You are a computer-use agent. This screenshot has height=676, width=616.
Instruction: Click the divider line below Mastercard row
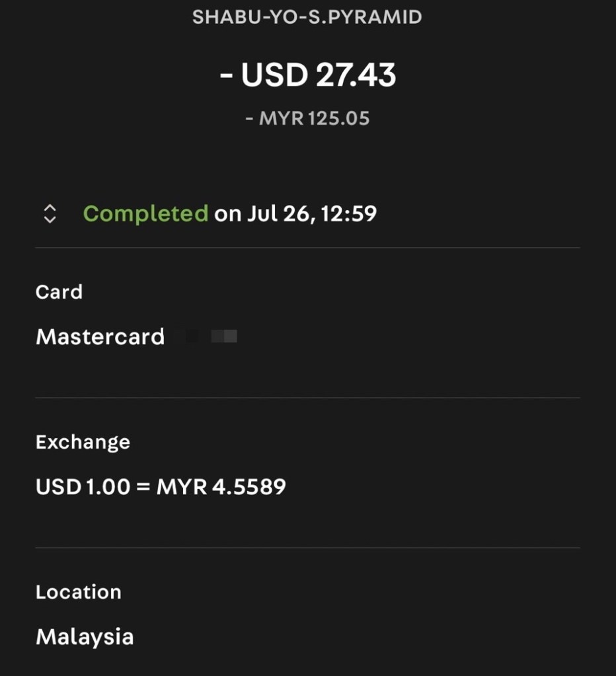[x=307, y=398]
